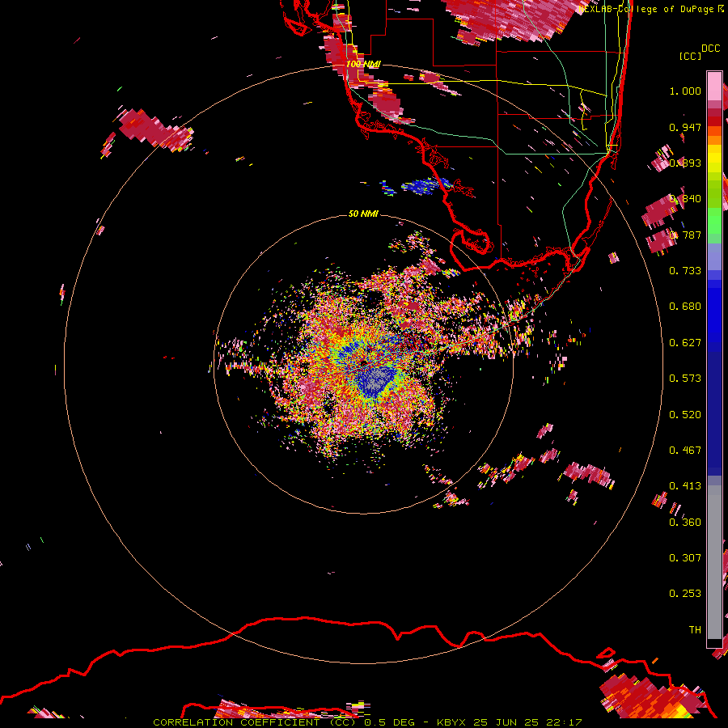Click the gray bottom segment of colorbar
The width and height of the screenshot is (728, 728).
coord(714,562)
